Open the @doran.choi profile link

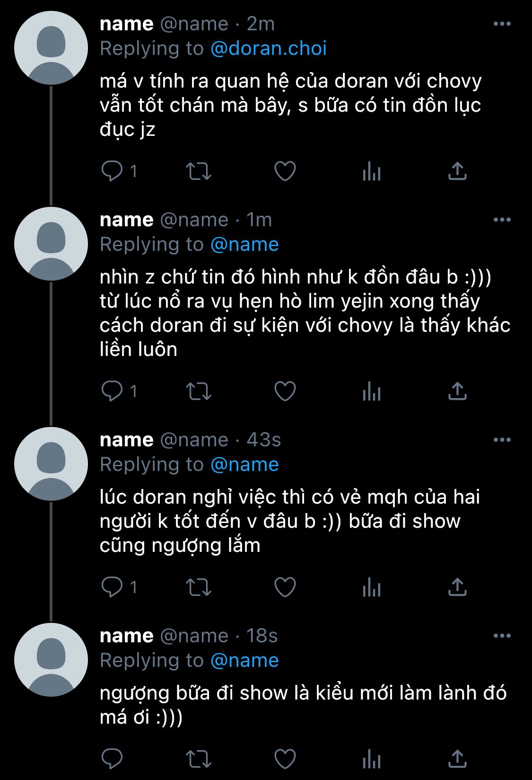[268, 49]
